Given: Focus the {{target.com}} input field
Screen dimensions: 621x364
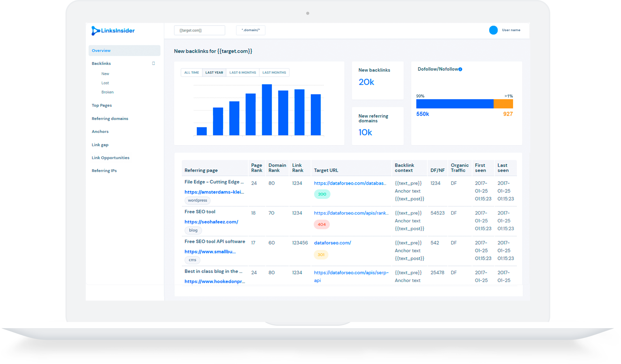Looking at the screenshot, I should [x=200, y=30].
